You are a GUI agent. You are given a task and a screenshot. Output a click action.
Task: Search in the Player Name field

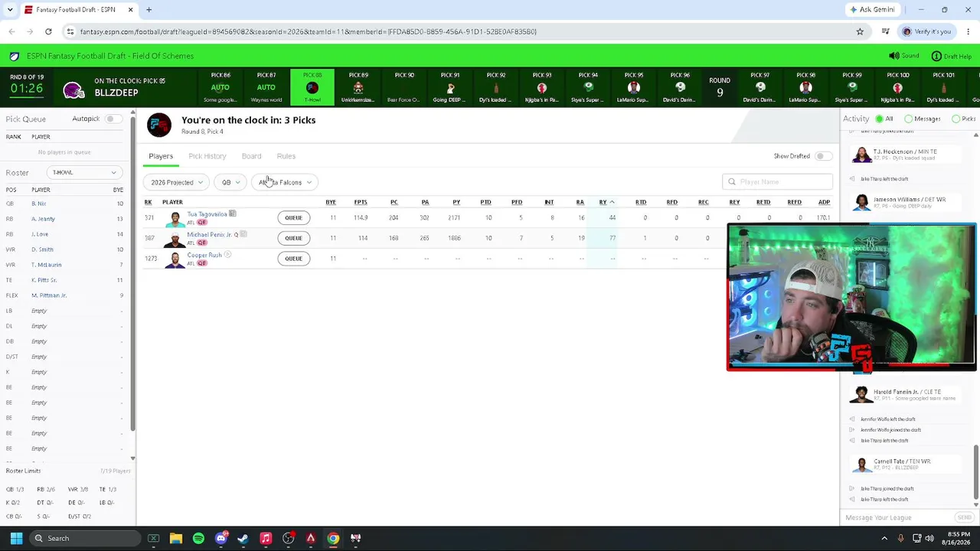click(x=777, y=182)
